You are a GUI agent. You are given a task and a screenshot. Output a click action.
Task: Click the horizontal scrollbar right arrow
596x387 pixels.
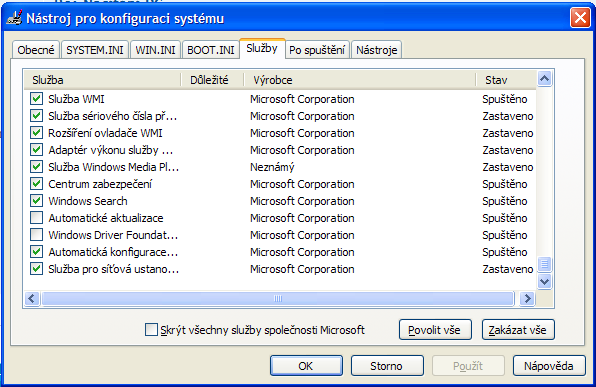[527, 298]
